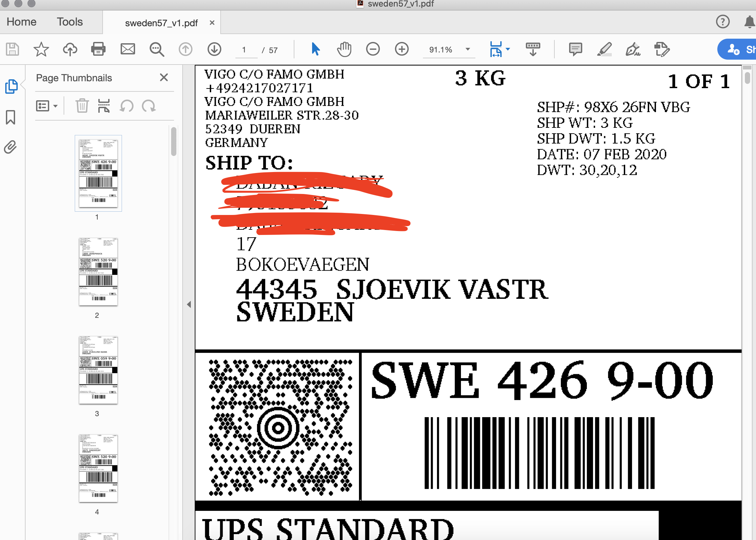Screen dimensions: 756x540
Task: Click the "MARIAWEILER STR.28-30" text
Action: point(282,115)
